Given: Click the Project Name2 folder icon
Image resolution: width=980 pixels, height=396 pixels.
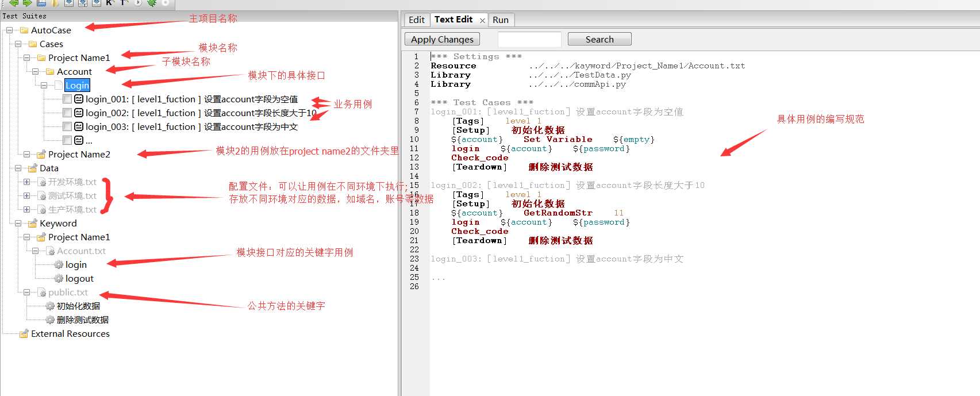Looking at the screenshot, I should pyautogui.click(x=41, y=154).
